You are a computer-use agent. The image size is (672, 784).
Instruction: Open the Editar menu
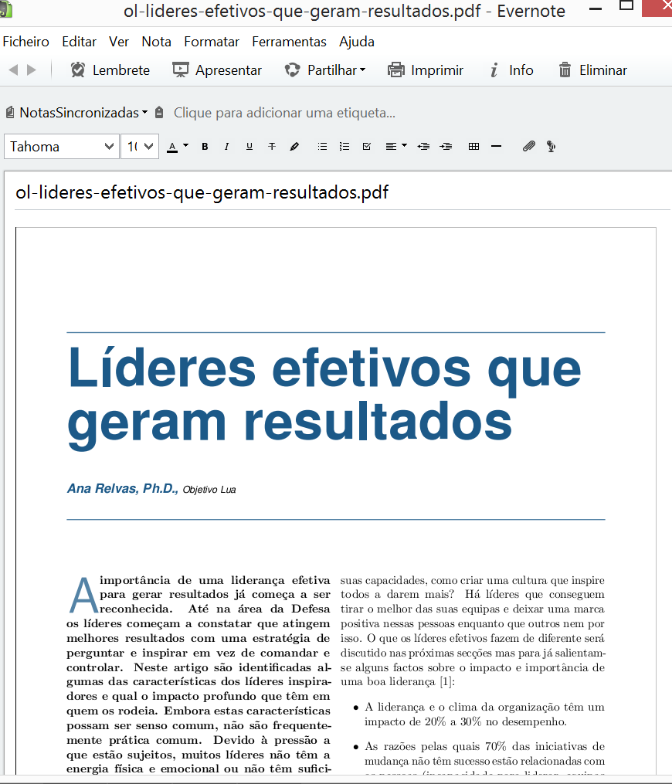click(x=79, y=42)
